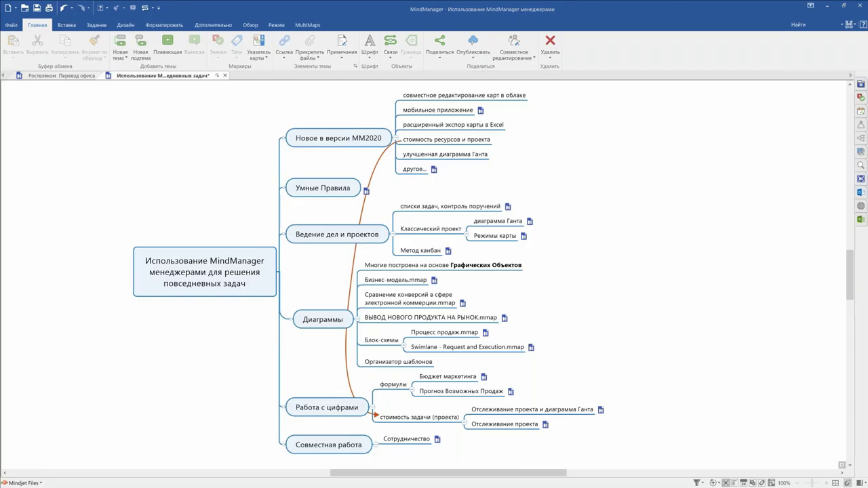Select the Совместная работа topic

click(x=329, y=445)
